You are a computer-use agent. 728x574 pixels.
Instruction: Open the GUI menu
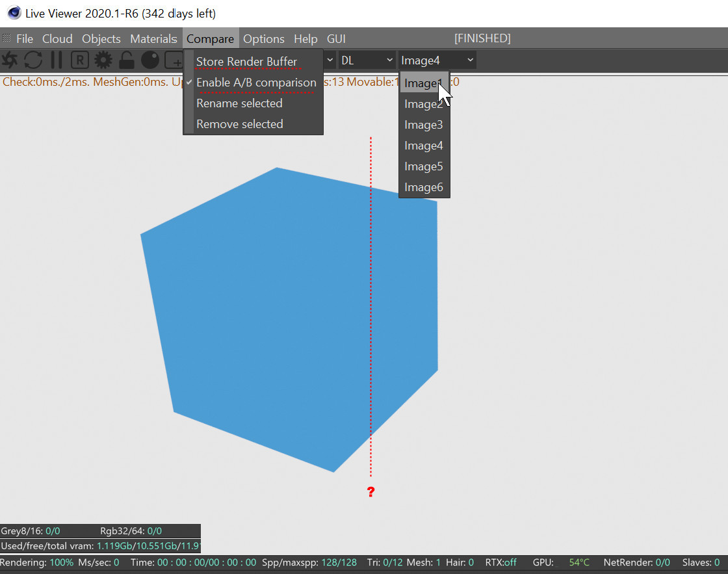pos(336,38)
